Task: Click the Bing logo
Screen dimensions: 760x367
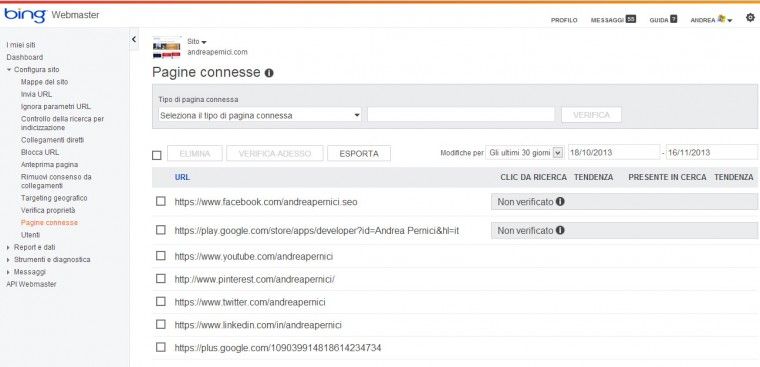Action: [x=25, y=15]
